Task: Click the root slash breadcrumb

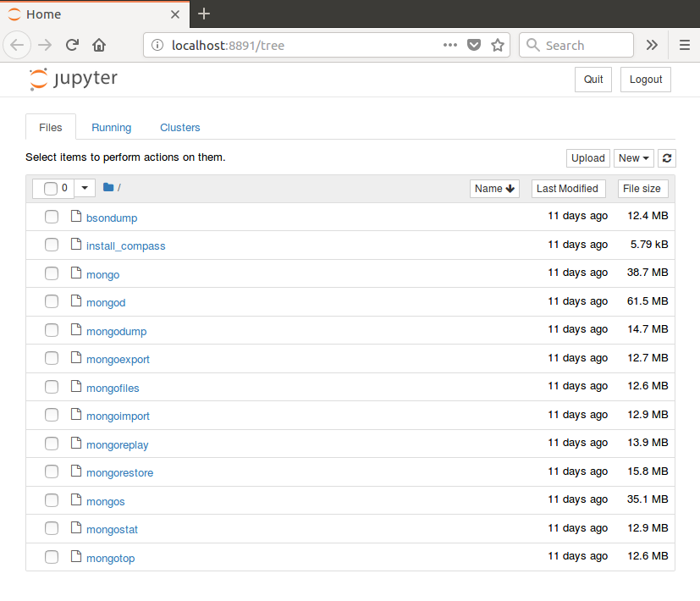Action: click(119, 188)
